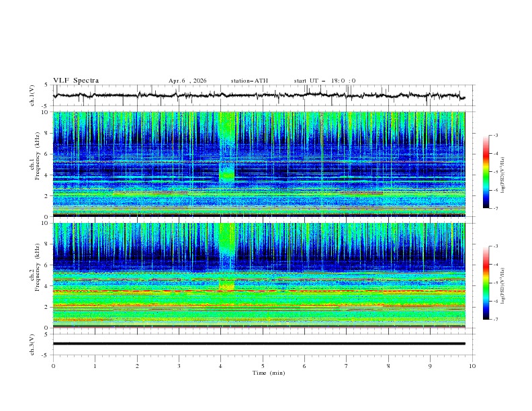
Task: Click the log(PSD) label beside ch.2 colorbar
Action: (x=502, y=286)
